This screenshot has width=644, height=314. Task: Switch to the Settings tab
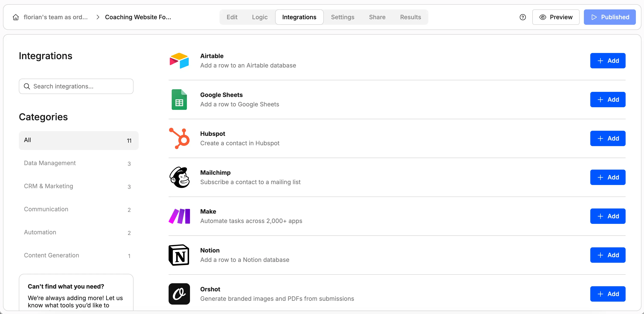343,17
